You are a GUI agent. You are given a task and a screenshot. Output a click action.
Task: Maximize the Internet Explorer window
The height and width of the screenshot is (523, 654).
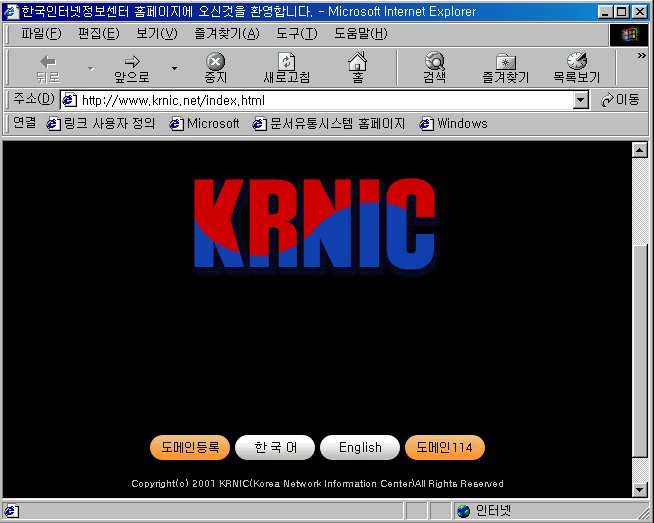point(621,12)
